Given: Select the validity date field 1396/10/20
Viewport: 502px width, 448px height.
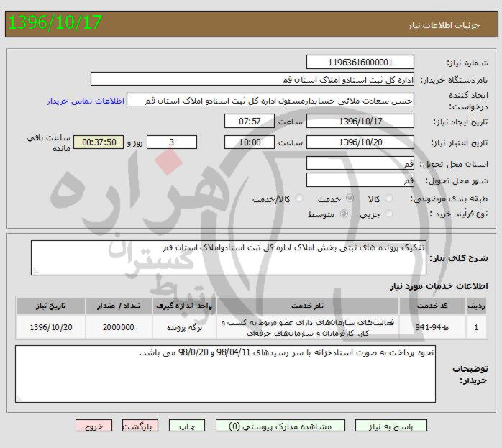Looking at the screenshot, I should (x=360, y=142).
